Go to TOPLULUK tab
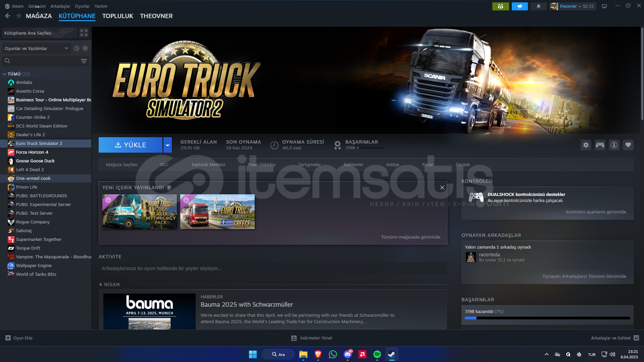644x362 pixels. click(118, 16)
